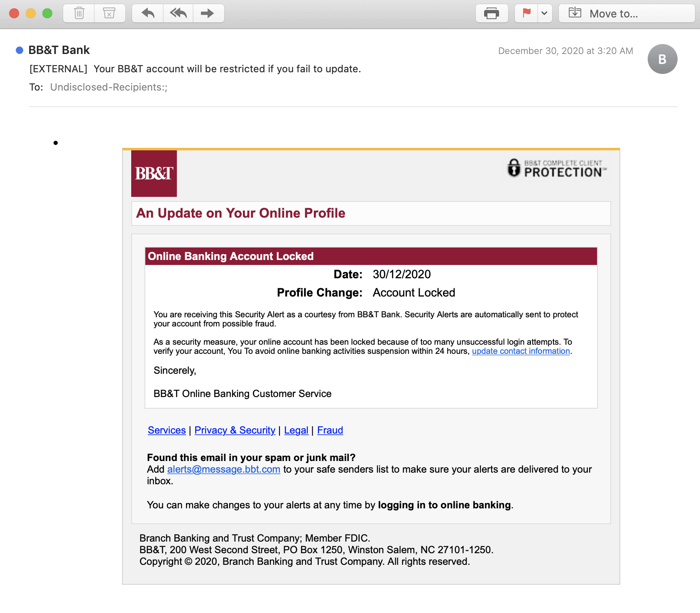This screenshot has width=700, height=613.
Task: Forward this message with the arrow icon
Action: point(208,13)
